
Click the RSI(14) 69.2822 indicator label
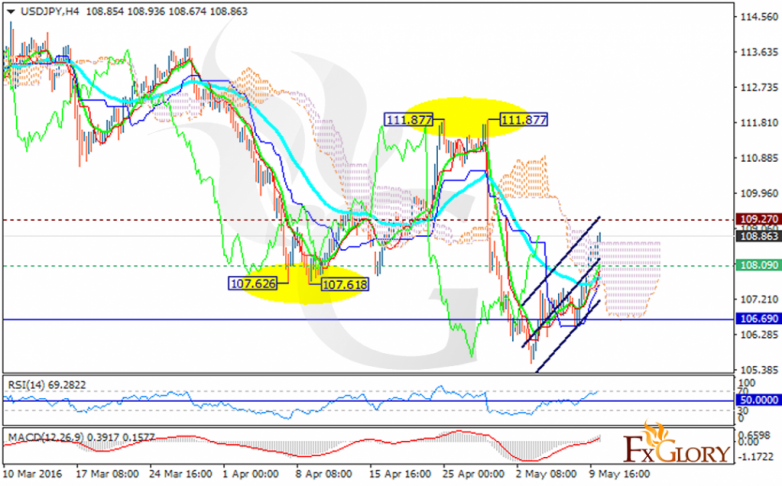tap(46, 385)
